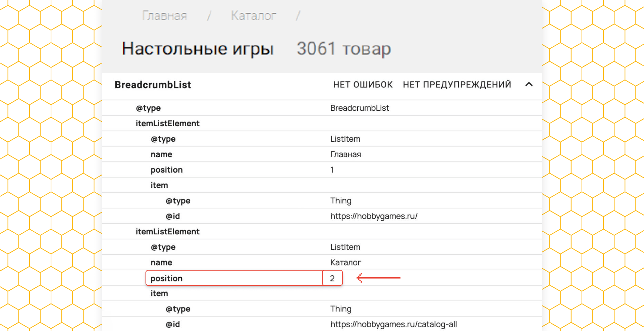
Task: Select the https://hobbygames.ru/ URL value
Action: point(374,216)
